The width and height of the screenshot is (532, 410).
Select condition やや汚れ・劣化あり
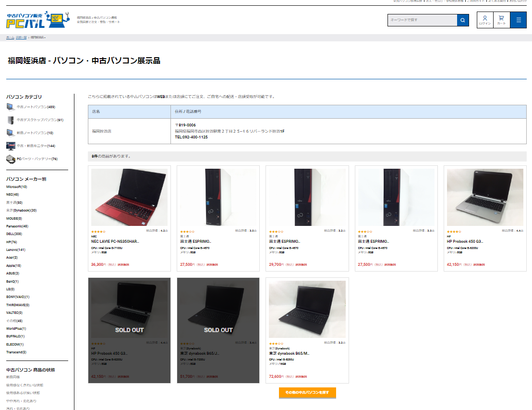pos(21,401)
